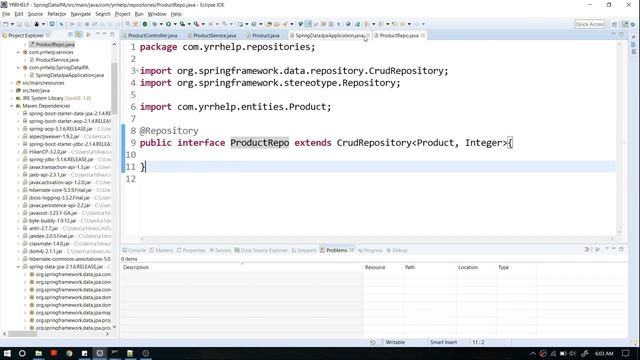
Task: Click the Open Perspective icon near Quick Access
Action: tap(614, 24)
